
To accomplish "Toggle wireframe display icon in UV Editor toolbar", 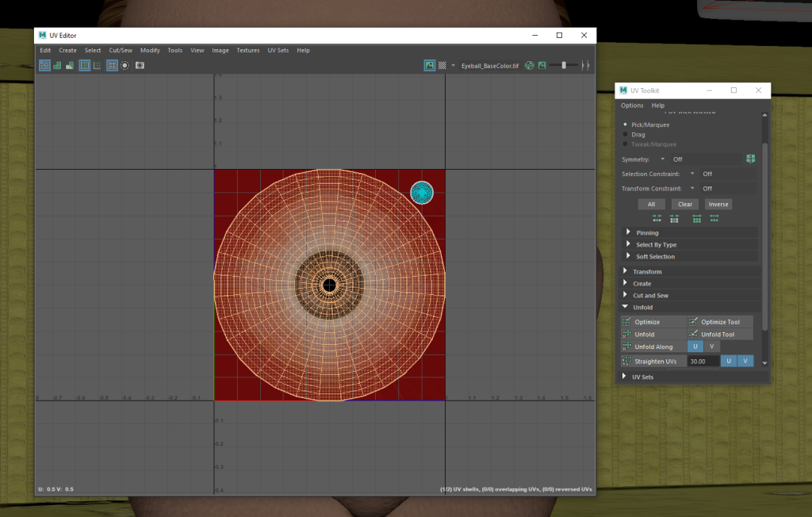I will 44,65.
